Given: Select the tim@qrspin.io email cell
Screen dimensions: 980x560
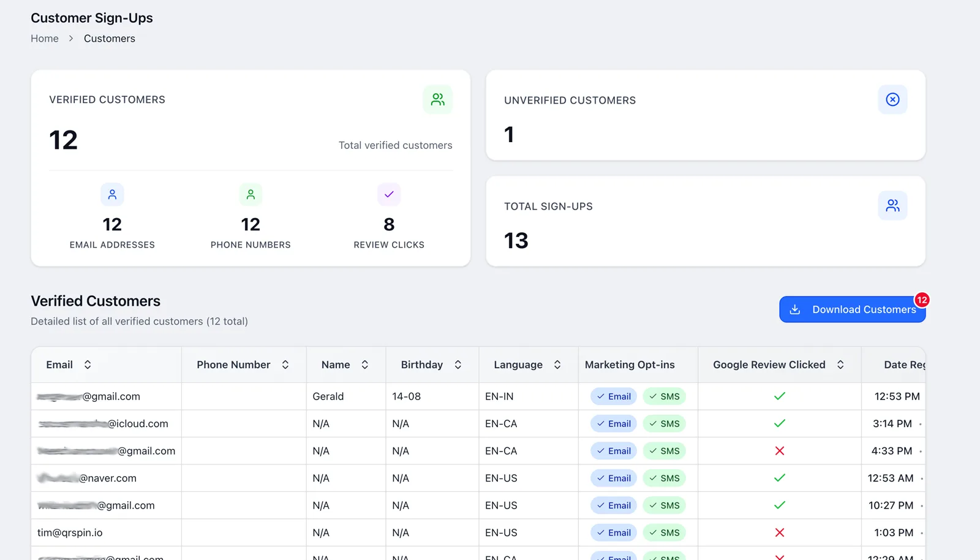Looking at the screenshot, I should pos(70,533).
